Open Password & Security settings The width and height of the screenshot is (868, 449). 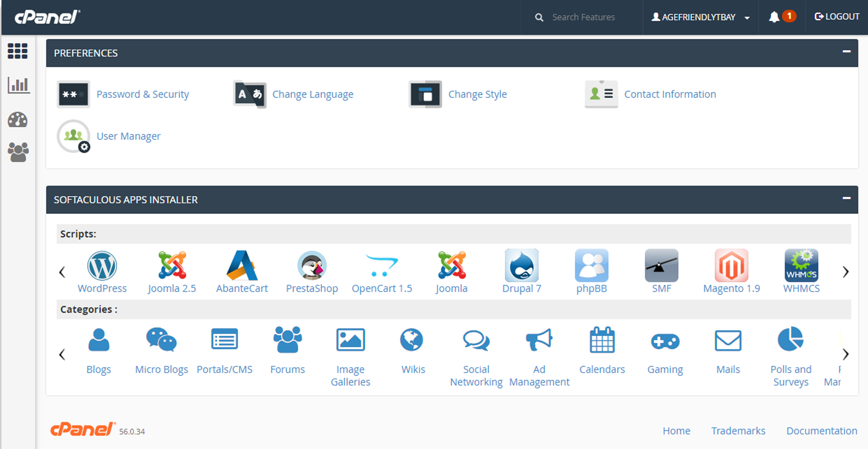142,94
